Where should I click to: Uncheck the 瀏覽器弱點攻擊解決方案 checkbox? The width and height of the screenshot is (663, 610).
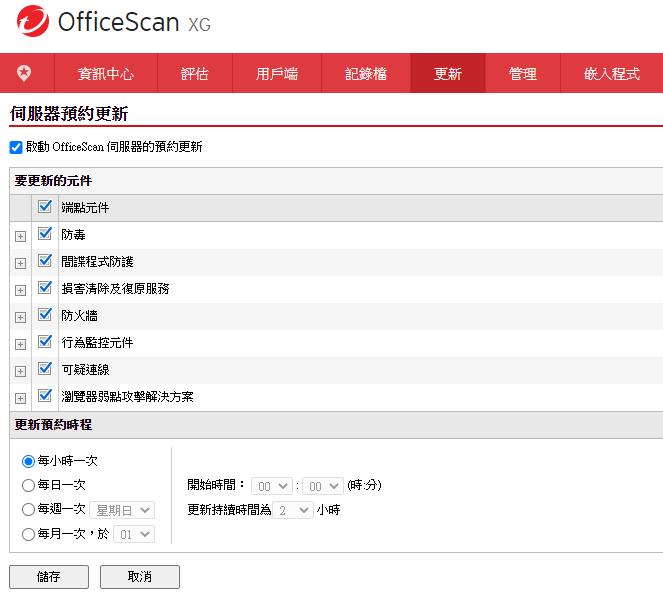tap(45, 396)
